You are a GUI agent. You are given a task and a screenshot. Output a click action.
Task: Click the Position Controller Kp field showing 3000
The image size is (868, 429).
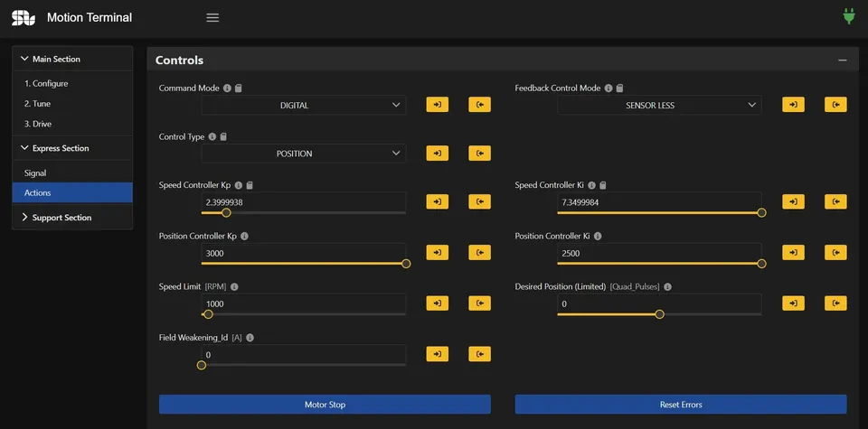click(x=304, y=253)
